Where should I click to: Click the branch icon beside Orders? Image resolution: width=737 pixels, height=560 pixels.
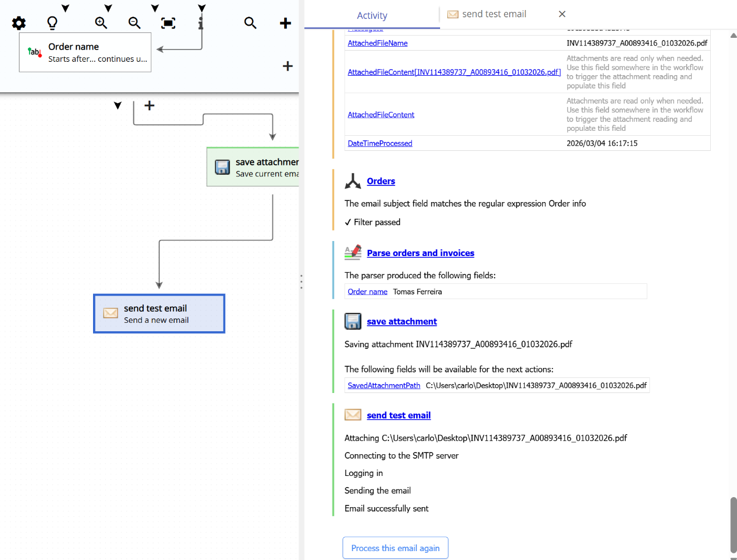353,180
